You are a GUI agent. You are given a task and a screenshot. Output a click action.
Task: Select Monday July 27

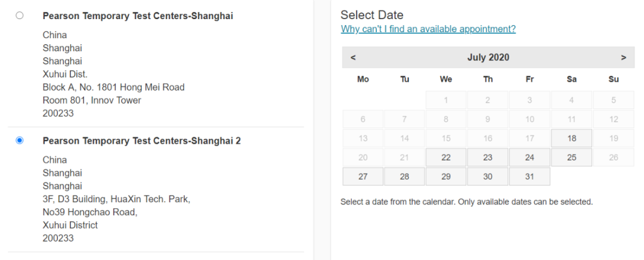coord(363,177)
